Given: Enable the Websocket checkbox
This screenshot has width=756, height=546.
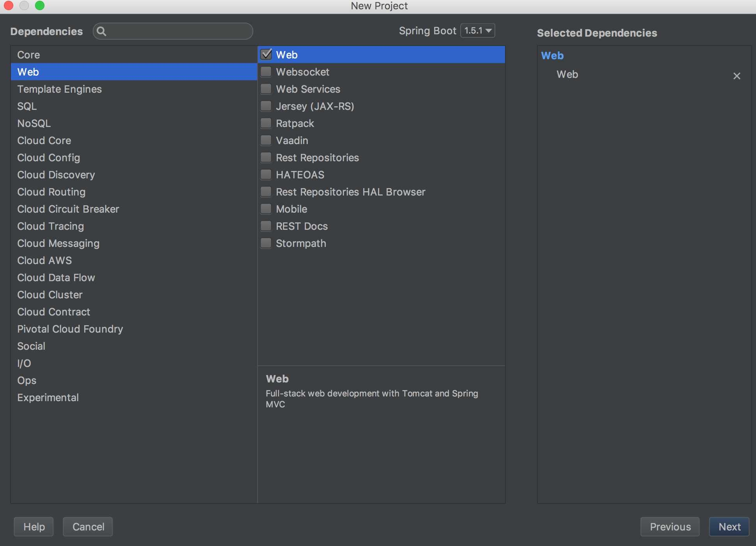Looking at the screenshot, I should pyautogui.click(x=266, y=72).
